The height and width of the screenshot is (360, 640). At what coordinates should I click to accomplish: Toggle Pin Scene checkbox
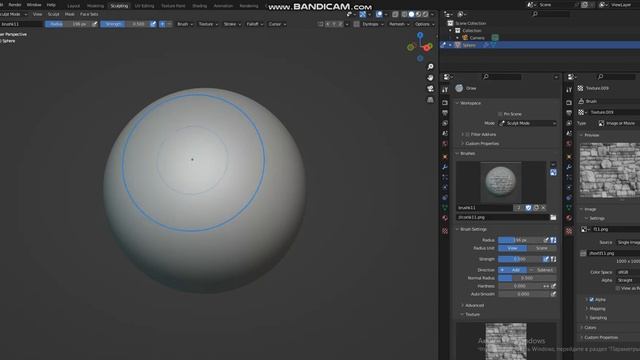point(500,114)
